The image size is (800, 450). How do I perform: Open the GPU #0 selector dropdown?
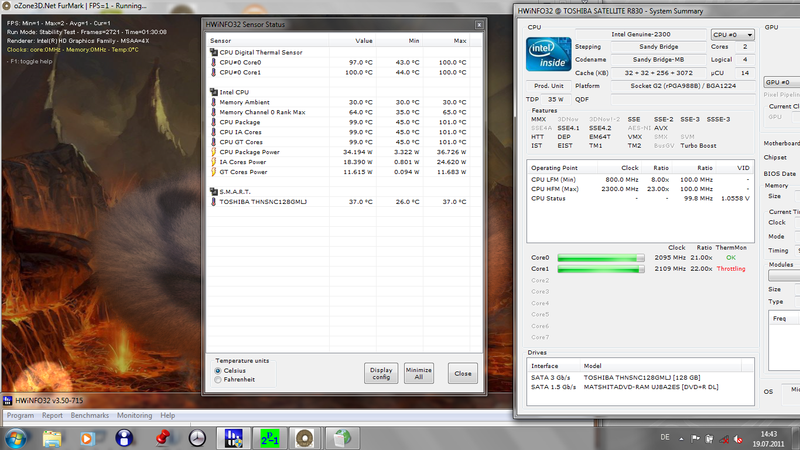point(782,82)
